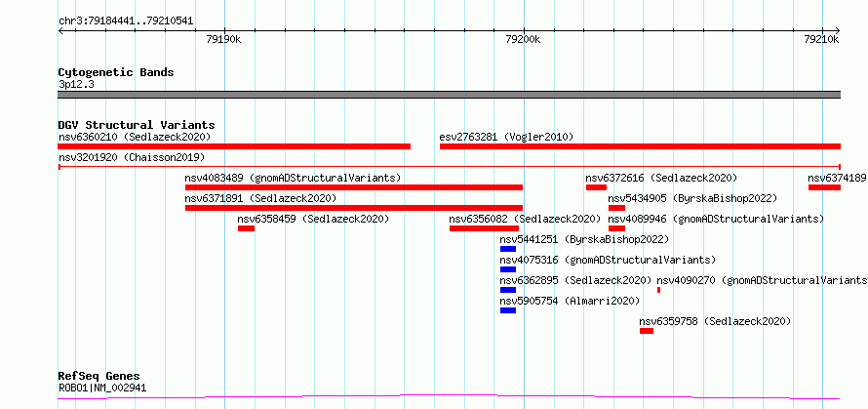Click the magenta ROBO1 gene line
This screenshot has height=409, width=868.
click(449, 396)
